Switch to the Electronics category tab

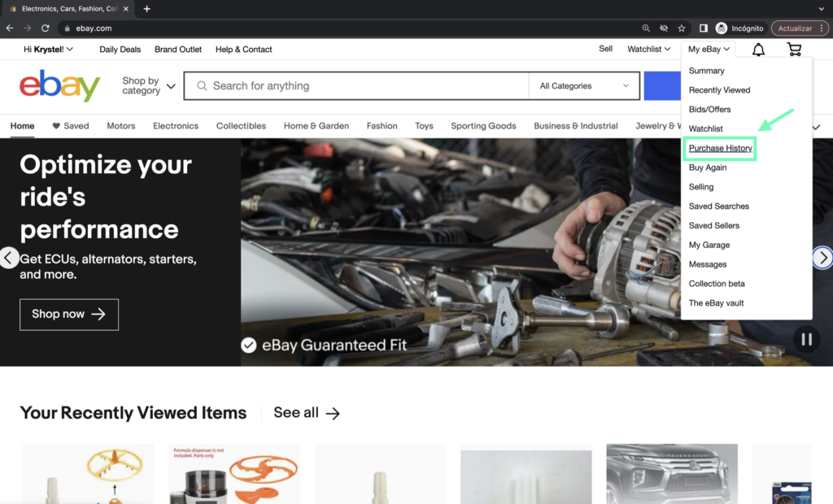[x=176, y=126]
